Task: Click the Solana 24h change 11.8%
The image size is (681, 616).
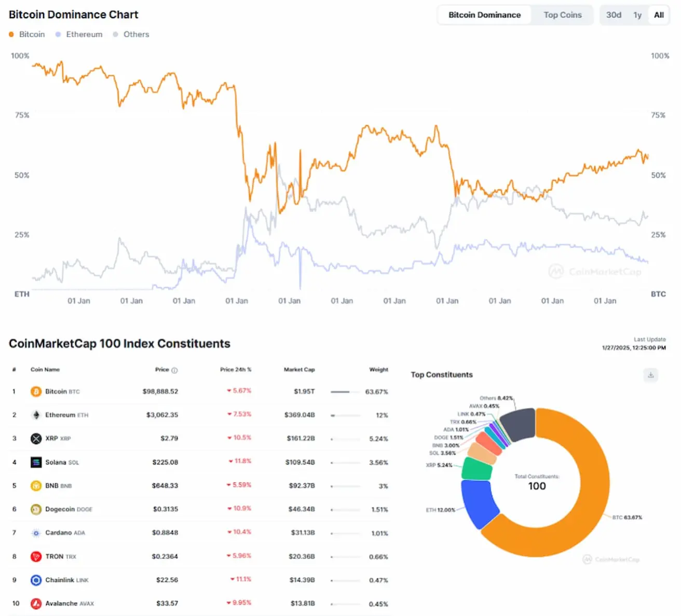Action: tap(240, 461)
